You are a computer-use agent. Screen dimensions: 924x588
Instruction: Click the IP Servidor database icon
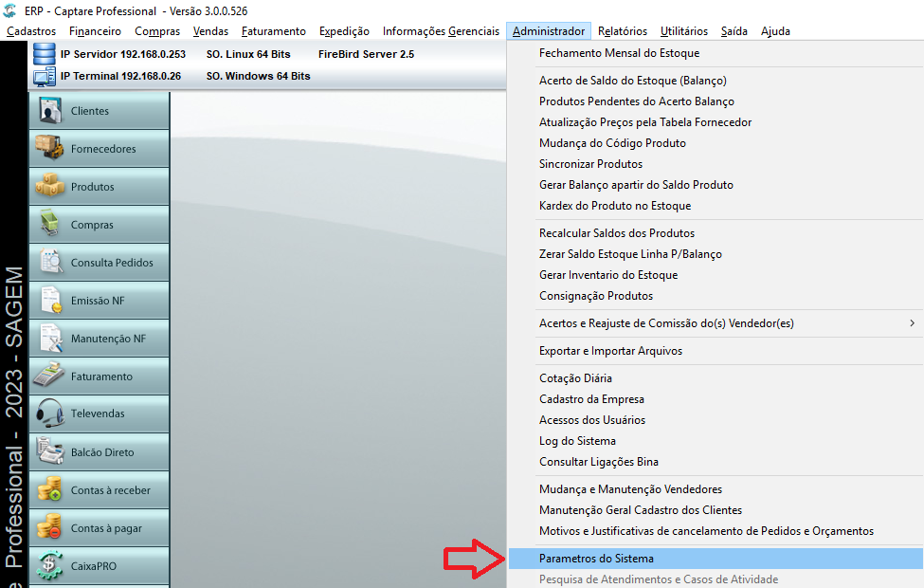[45, 54]
